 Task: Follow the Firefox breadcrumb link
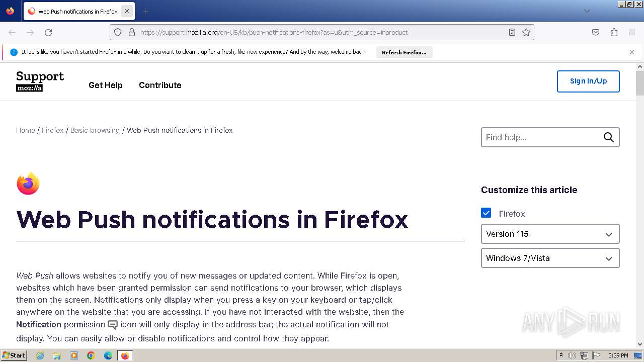click(53, 130)
